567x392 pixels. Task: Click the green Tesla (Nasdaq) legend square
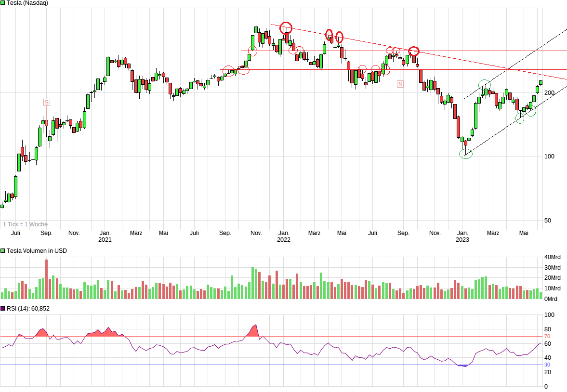tap(3, 3)
